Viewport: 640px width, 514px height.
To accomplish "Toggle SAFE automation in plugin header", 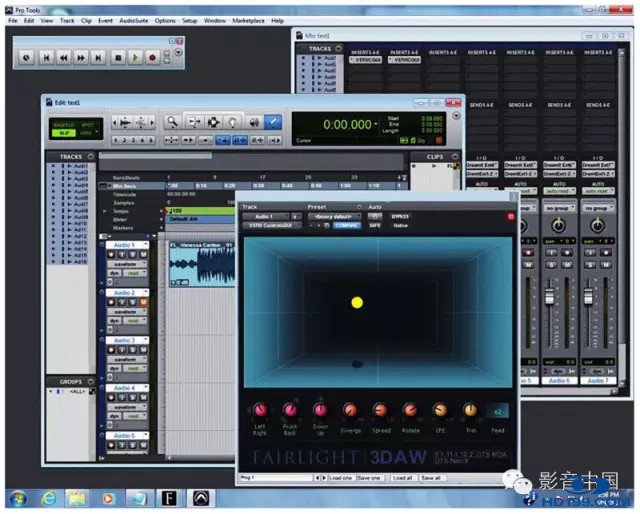I will (x=376, y=225).
